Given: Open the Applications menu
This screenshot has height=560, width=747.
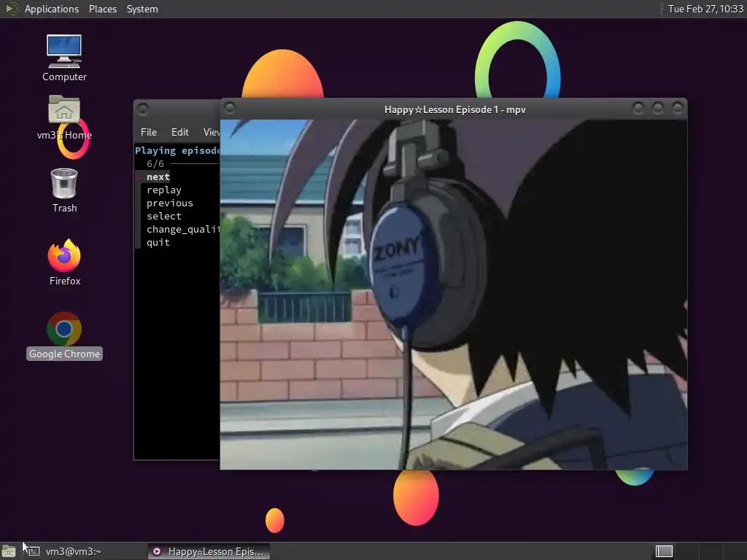Looking at the screenshot, I should [52, 9].
